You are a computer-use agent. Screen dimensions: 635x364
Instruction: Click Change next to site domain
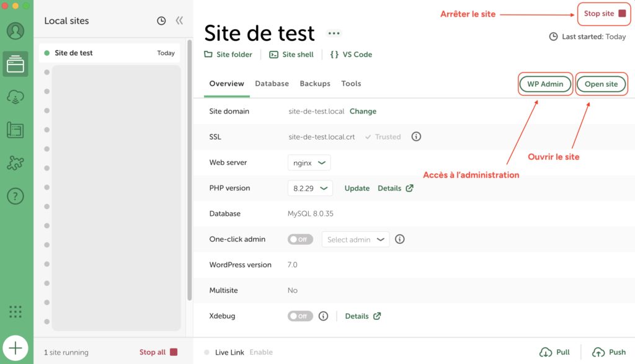(x=363, y=112)
